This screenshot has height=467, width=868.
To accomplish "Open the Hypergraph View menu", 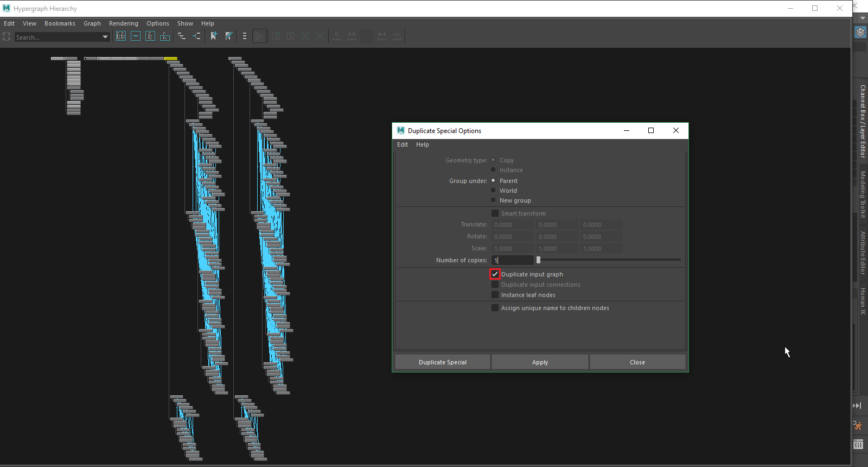I will 29,23.
